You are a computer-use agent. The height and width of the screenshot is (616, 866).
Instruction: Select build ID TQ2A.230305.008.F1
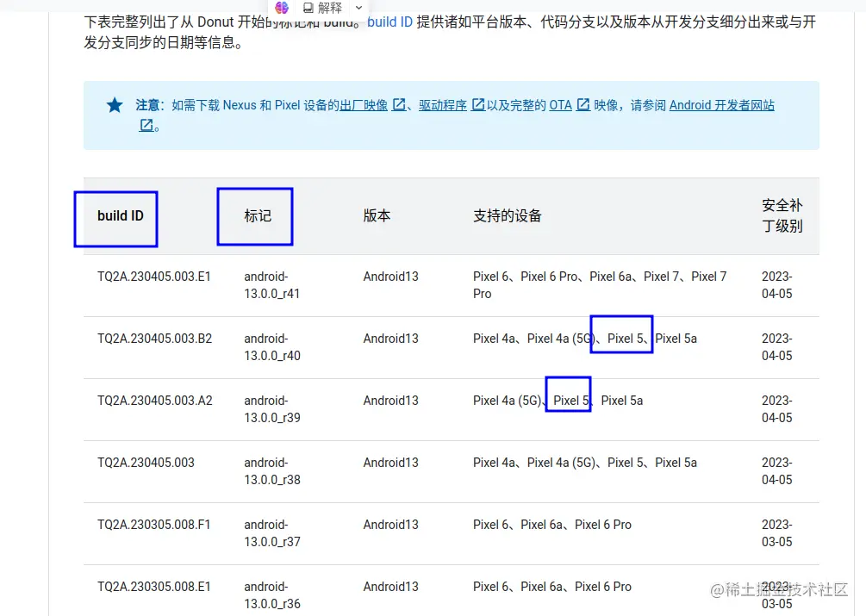tap(154, 525)
